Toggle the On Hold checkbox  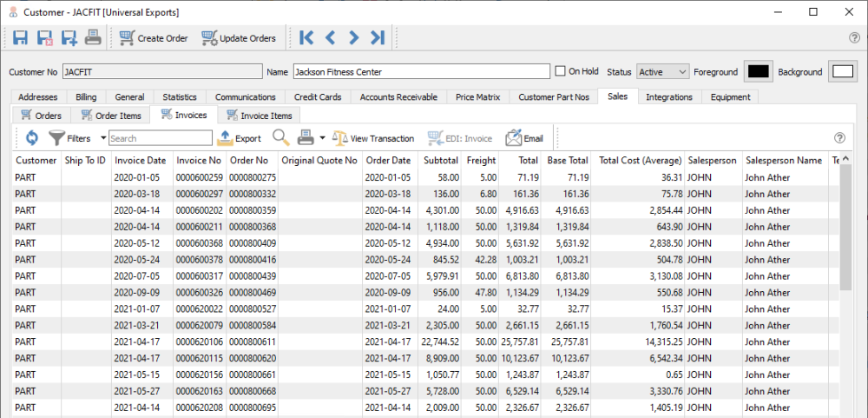tap(562, 71)
